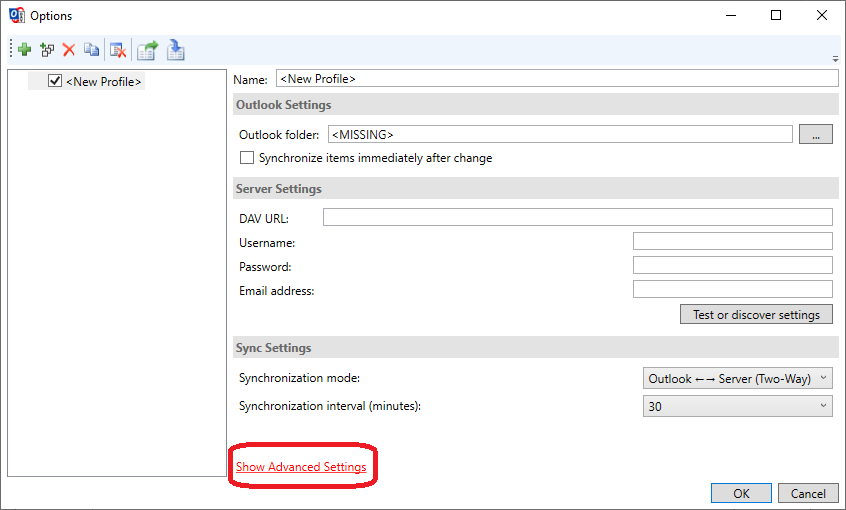The width and height of the screenshot is (846, 510).
Task: Click Test or discover settings button
Action: (x=756, y=314)
